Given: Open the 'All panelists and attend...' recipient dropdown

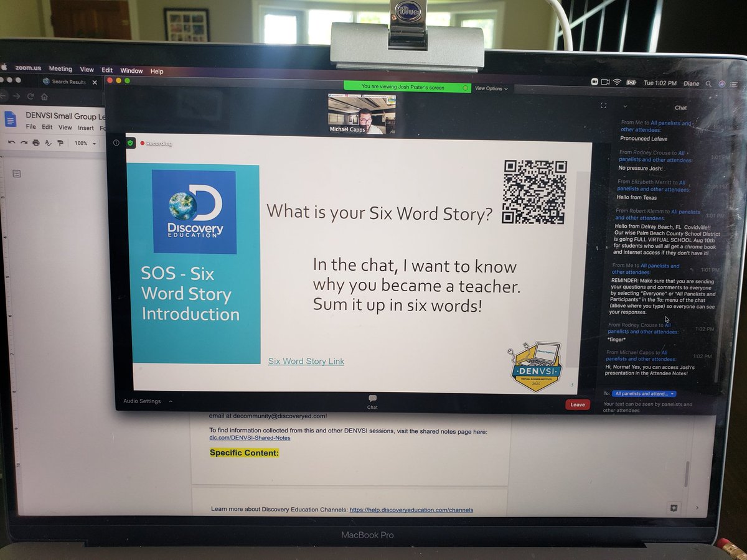Looking at the screenshot, I should pos(644,394).
